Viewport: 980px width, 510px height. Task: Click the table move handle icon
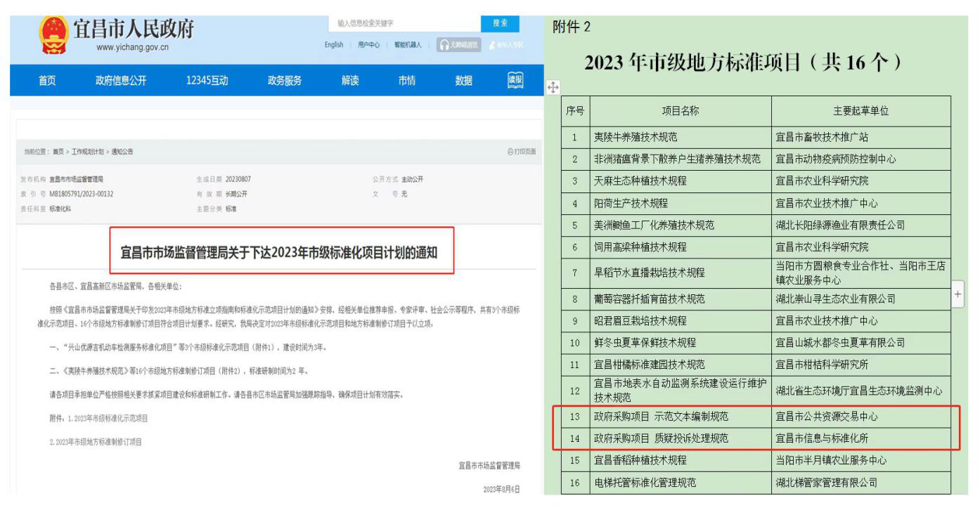[553, 87]
